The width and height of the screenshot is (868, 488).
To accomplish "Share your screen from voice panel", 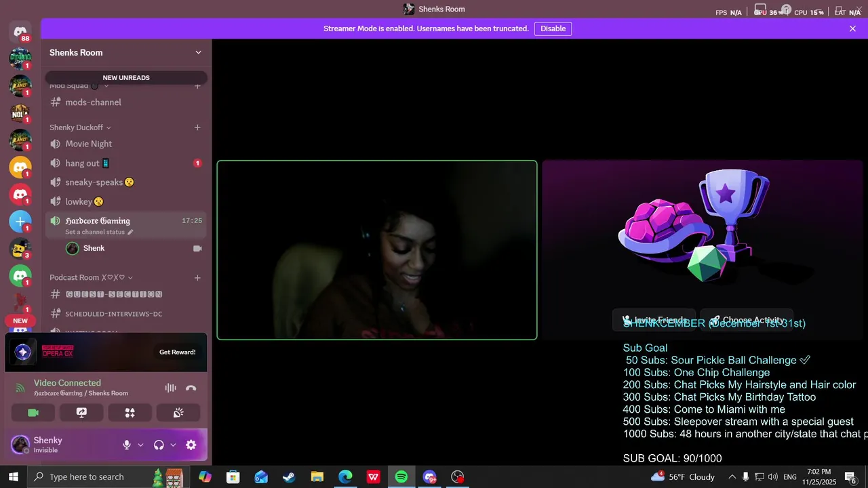I will point(81,413).
